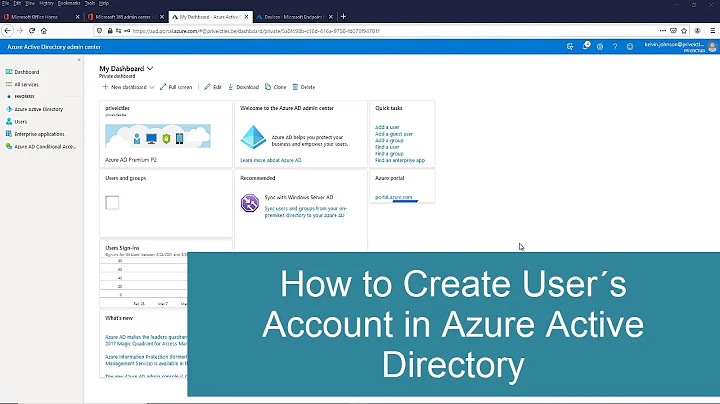Click the Add a group link
This screenshot has width=720, height=404.
tap(389, 140)
